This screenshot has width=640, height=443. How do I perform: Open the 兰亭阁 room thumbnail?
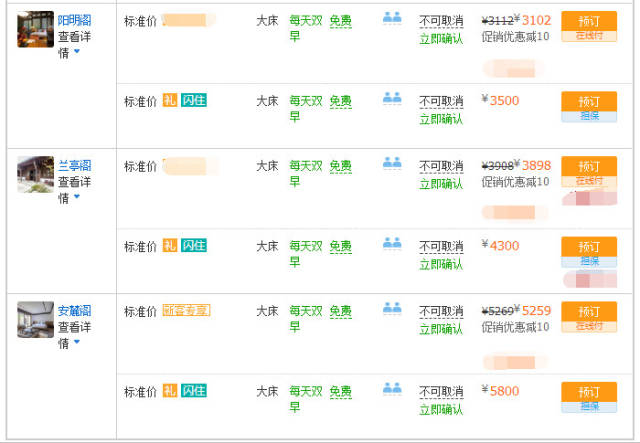[x=35, y=174]
